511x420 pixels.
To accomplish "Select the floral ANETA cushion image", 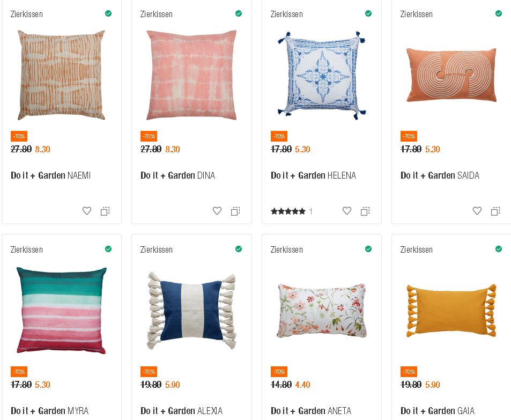I will point(321,310).
